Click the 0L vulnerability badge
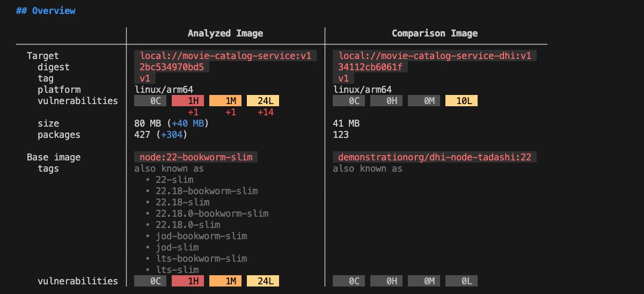The image size is (644, 294). (462, 281)
